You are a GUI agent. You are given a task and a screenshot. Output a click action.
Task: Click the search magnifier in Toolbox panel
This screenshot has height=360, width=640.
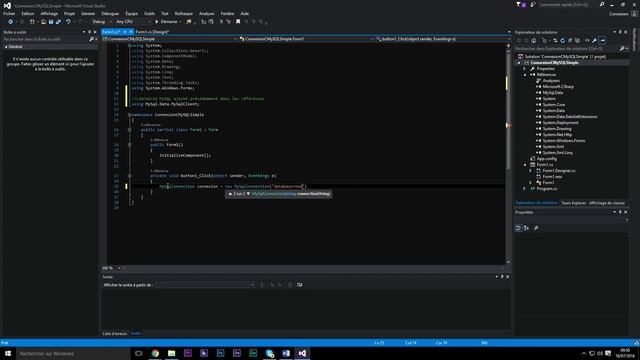(x=91, y=39)
